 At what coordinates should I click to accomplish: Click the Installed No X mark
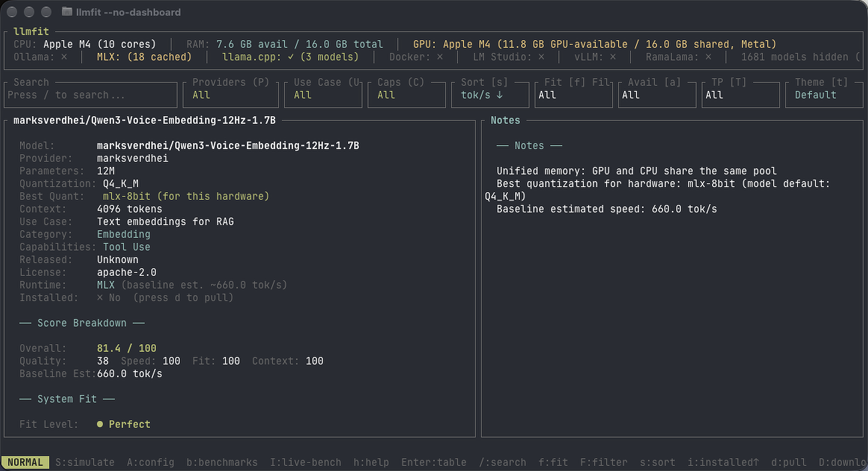(x=100, y=298)
